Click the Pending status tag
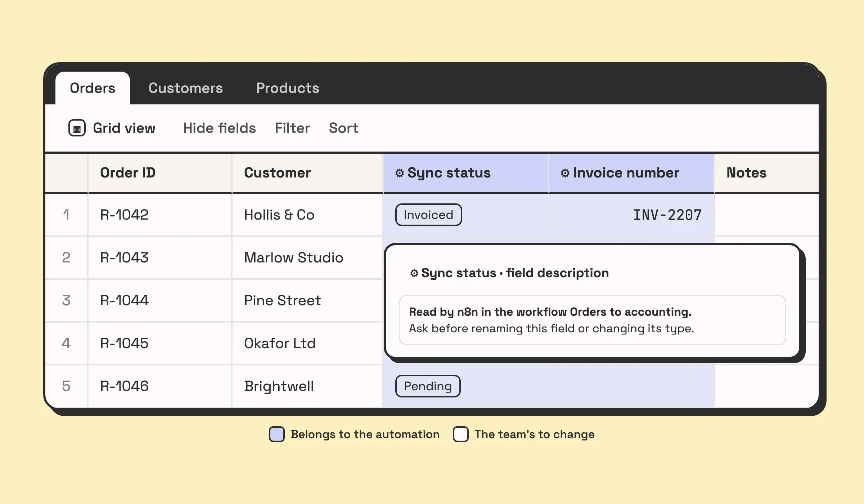Image resolution: width=864 pixels, height=504 pixels. click(428, 386)
